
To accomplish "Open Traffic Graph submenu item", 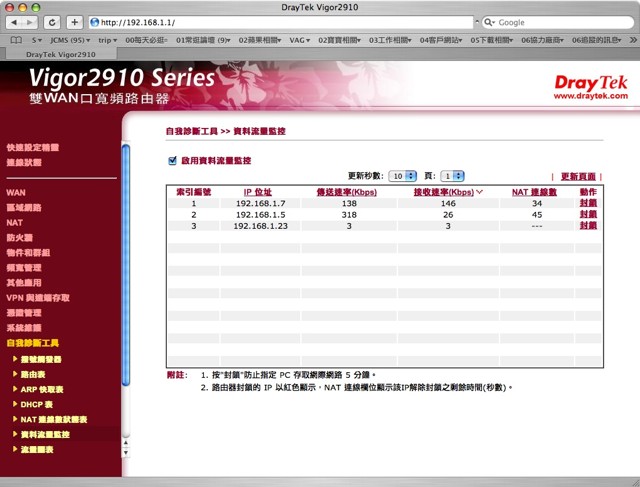I will (x=37, y=449).
